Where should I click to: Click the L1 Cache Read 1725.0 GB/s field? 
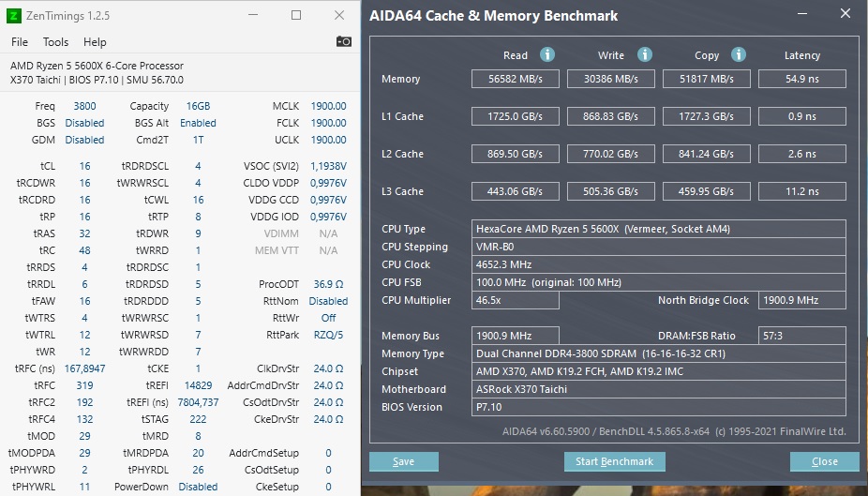click(x=516, y=116)
